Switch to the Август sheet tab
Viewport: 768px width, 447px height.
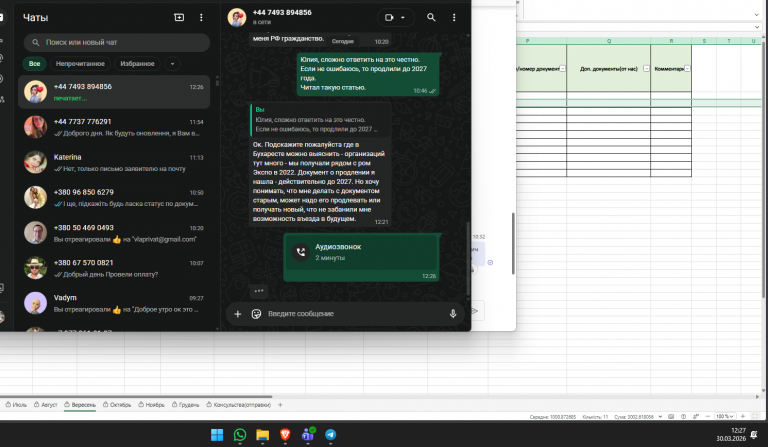(46, 405)
